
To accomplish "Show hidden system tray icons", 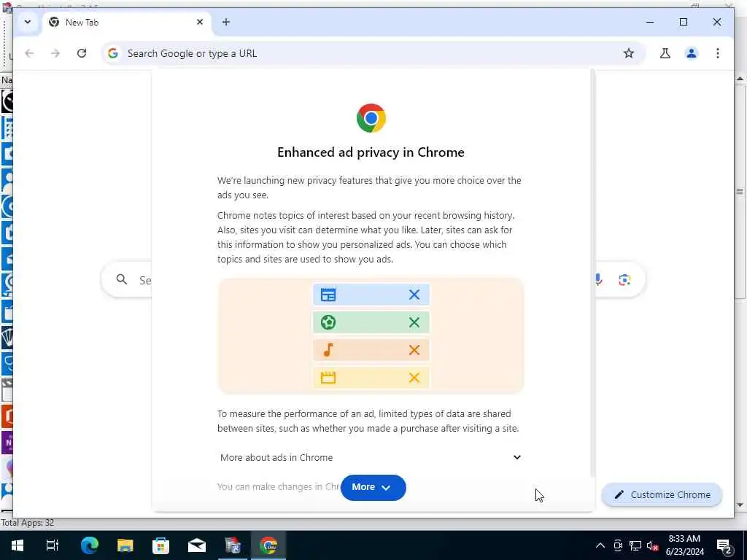I will coord(600,545).
